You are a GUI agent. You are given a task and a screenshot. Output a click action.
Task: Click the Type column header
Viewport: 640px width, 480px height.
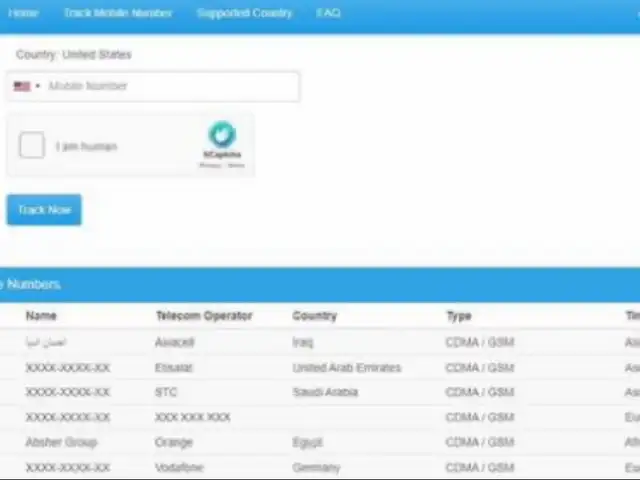[458, 316]
